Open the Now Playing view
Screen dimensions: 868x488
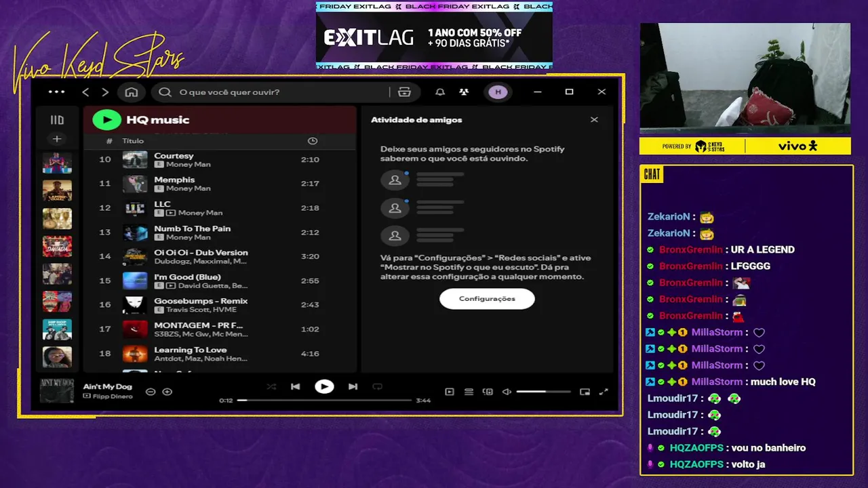point(449,392)
